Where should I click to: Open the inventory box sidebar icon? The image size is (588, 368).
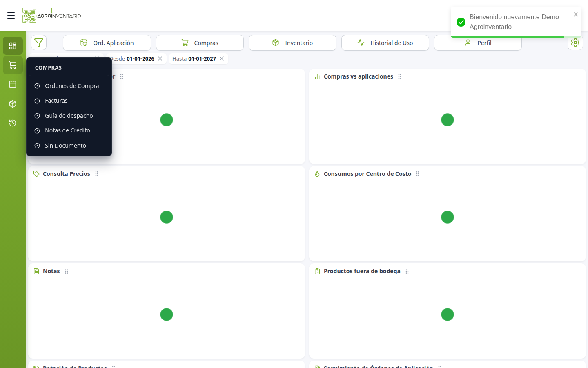click(x=13, y=104)
